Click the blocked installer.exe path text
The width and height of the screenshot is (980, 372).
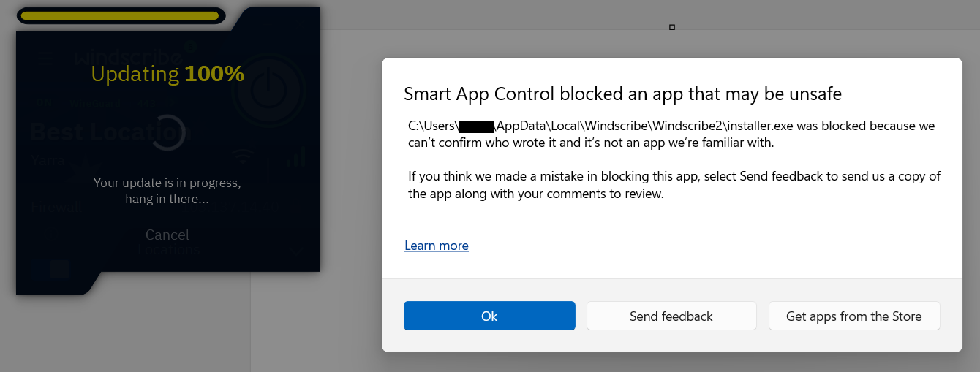(671, 126)
